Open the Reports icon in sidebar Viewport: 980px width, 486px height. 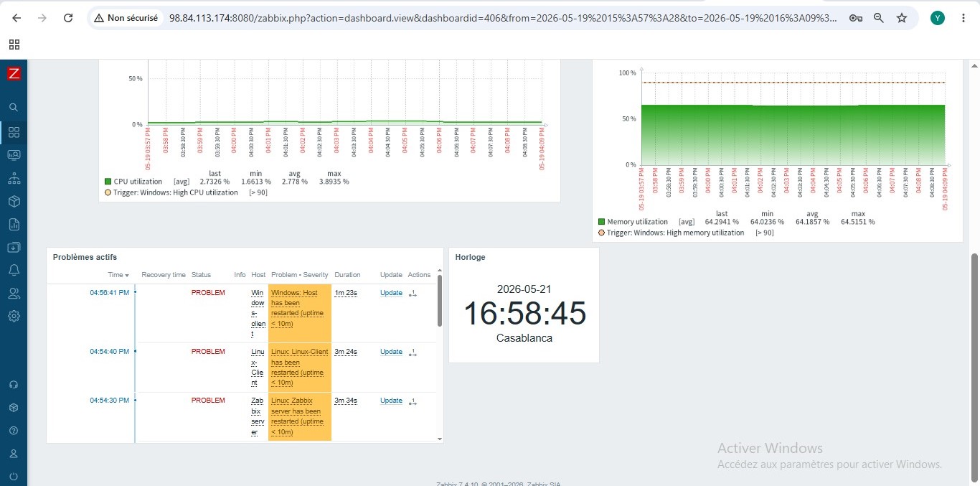(x=14, y=224)
